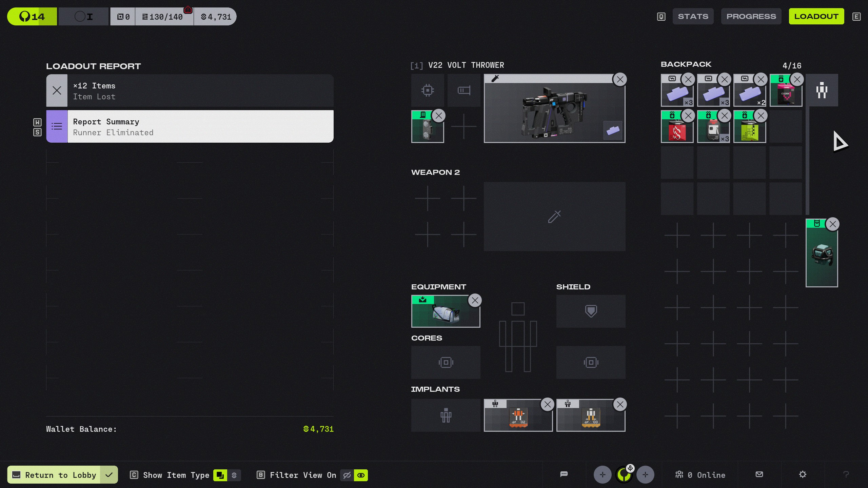Click the backpack vertical scrollbar
The image size is (868, 488).
point(807,161)
